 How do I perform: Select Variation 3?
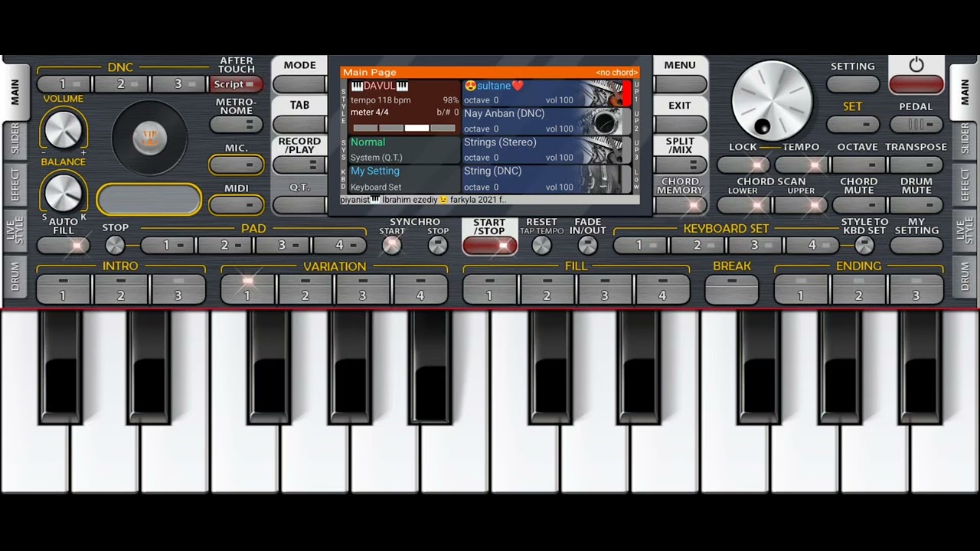pos(363,289)
